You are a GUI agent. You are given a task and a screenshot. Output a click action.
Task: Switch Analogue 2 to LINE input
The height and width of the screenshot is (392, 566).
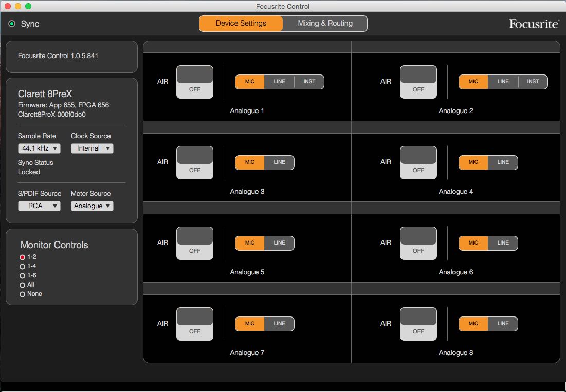pyautogui.click(x=503, y=82)
